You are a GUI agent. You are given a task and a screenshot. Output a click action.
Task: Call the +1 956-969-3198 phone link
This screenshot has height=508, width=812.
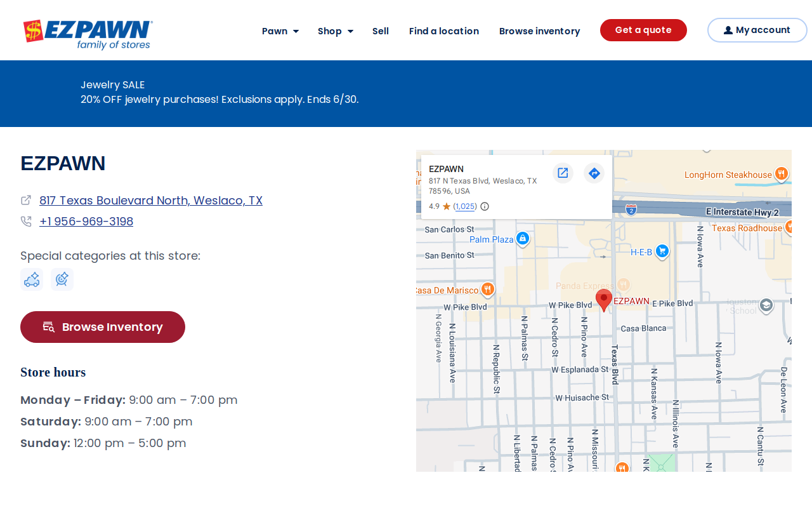point(86,222)
